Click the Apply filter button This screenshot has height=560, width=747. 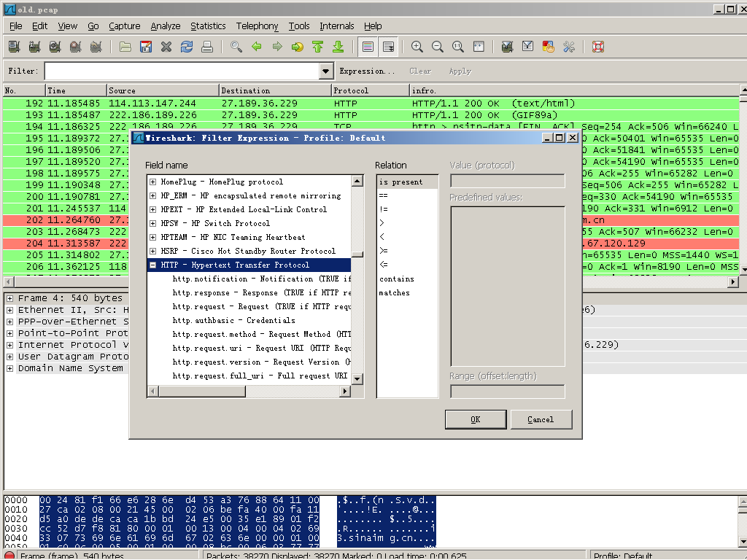coord(460,71)
